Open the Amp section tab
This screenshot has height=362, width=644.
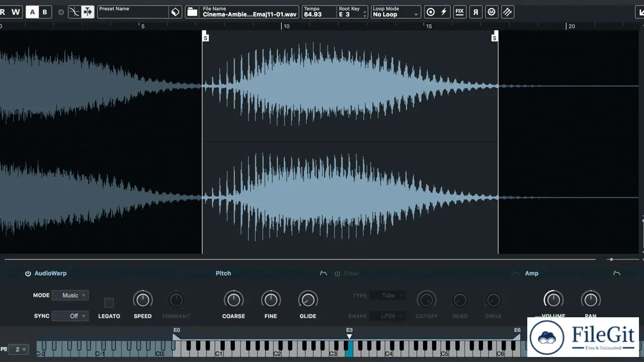[532, 274]
